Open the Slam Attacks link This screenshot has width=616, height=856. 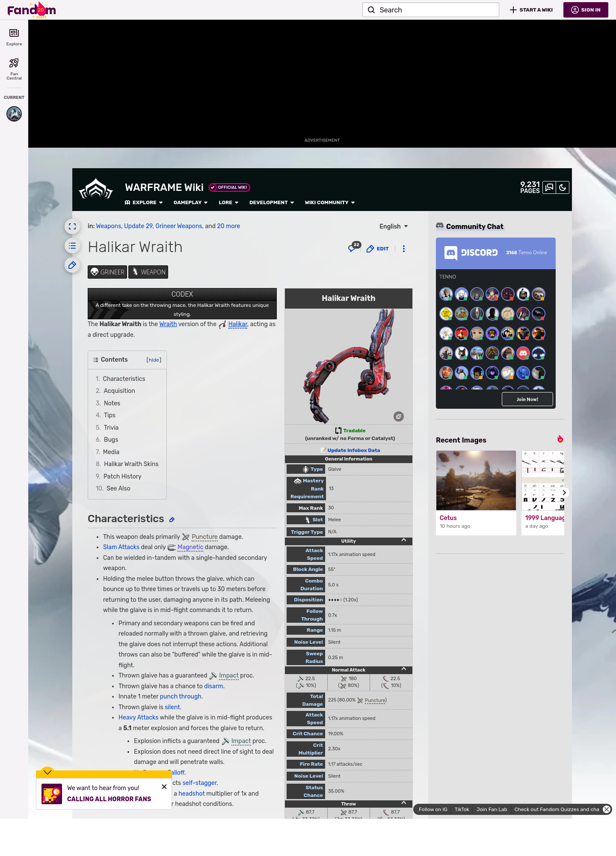[121, 547]
